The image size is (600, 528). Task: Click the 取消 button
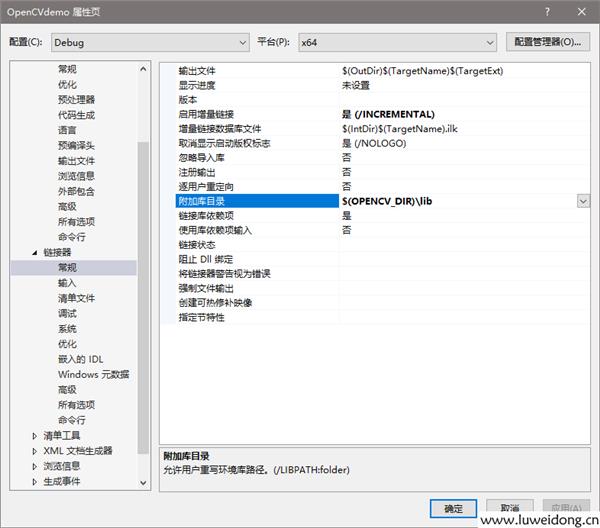[510, 507]
